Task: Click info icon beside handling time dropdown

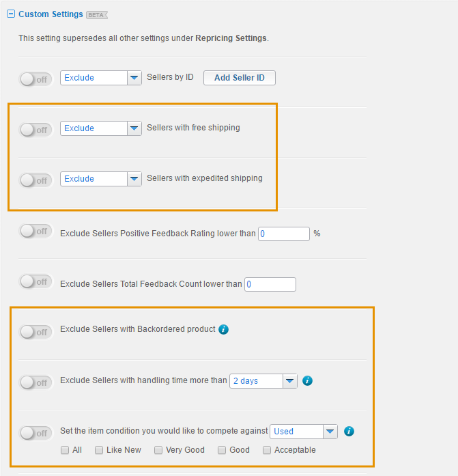Action: click(307, 380)
